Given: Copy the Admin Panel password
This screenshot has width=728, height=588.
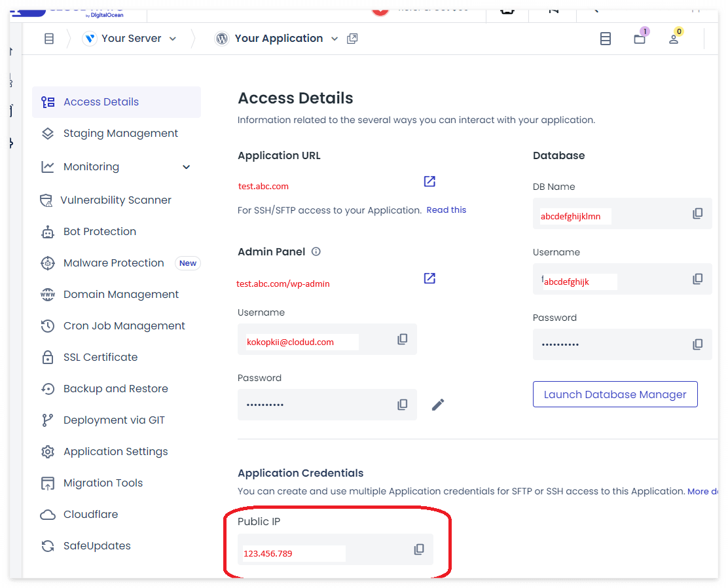Looking at the screenshot, I should coord(403,405).
